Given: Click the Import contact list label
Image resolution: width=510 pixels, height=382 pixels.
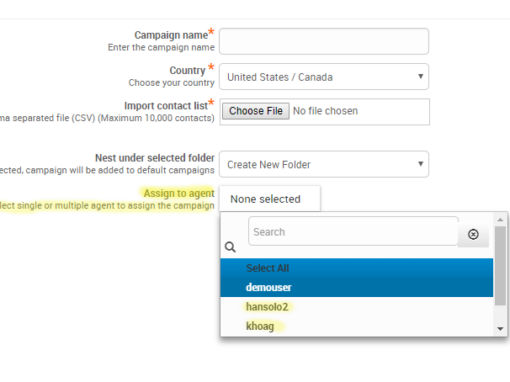Looking at the screenshot, I should click(166, 106).
